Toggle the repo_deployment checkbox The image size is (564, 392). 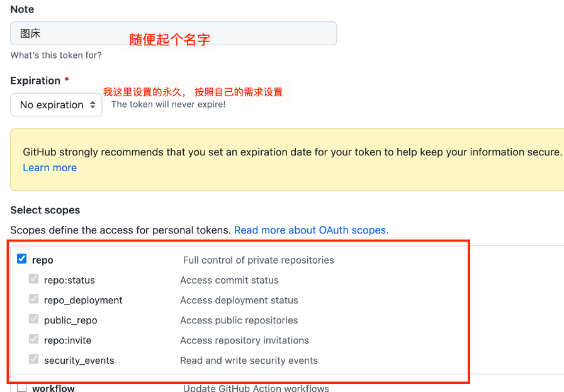pyautogui.click(x=33, y=299)
